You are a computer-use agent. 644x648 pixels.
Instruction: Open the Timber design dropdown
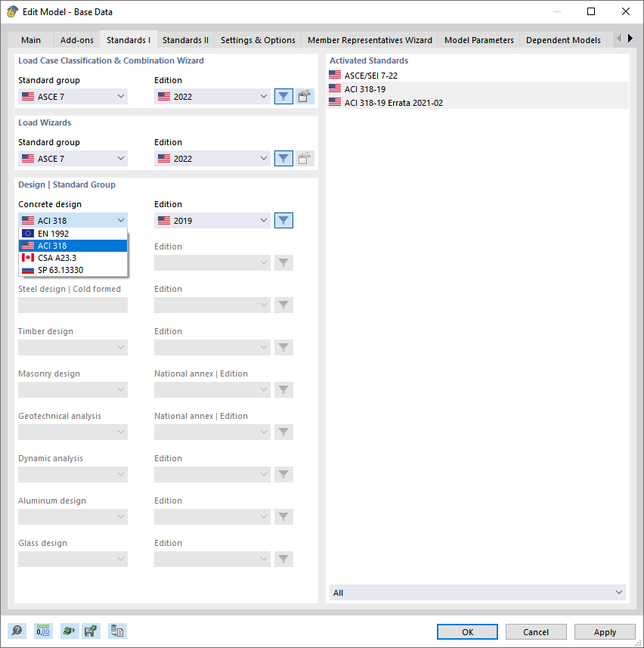point(73,347)
